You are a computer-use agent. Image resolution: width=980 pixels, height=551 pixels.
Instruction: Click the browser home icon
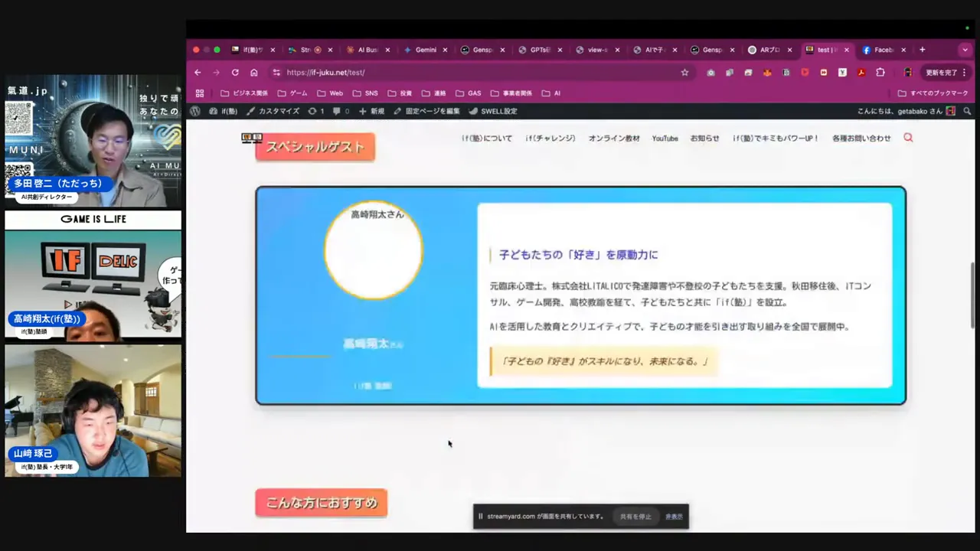pyautogui.click(x=253, y=72)
